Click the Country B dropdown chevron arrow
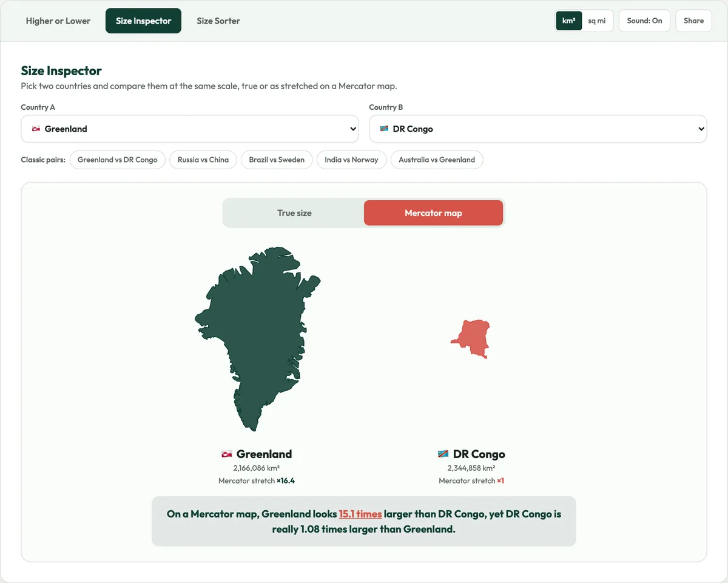The width and height of the screenshot is (728, 583). point(701,129)
